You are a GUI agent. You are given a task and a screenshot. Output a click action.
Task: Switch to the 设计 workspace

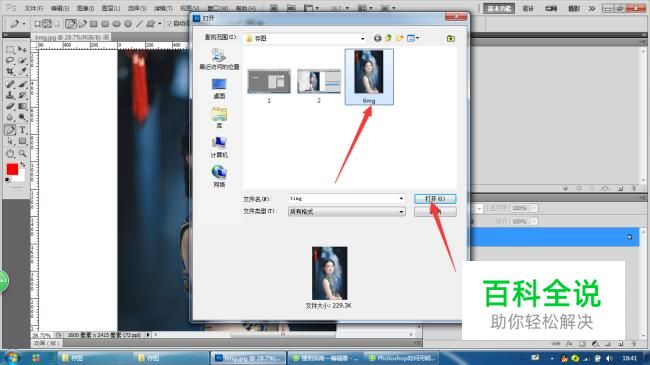528,8
